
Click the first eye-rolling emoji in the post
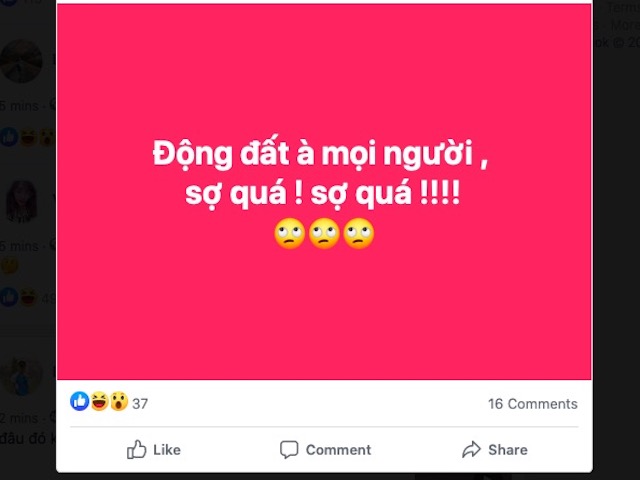(x=289, y=234)
